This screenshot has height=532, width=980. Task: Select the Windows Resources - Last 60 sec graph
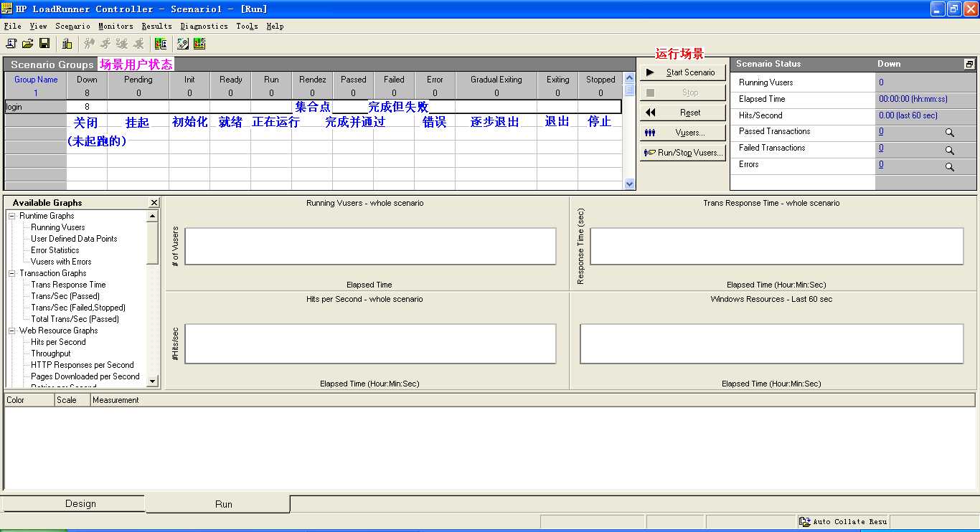click(x=772, y=341)
